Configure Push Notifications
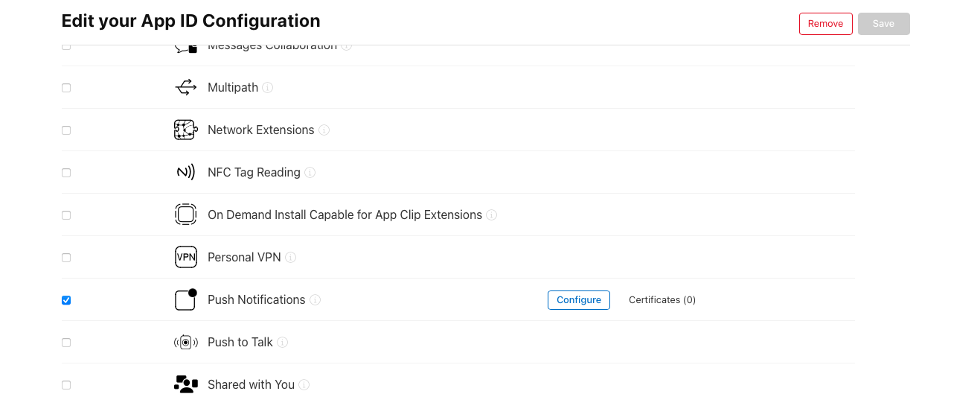Viewport: 980px width, 394px height. (x=579, y=300)
